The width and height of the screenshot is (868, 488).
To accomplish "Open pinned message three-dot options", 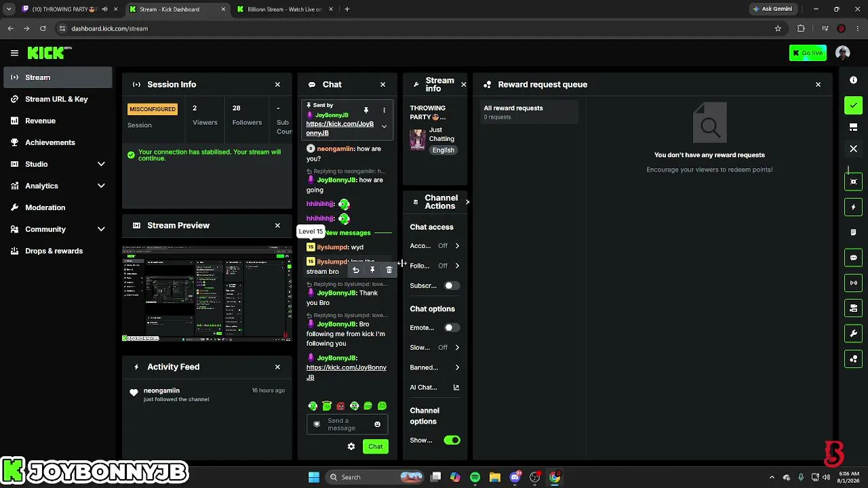I will [x=384, y=110].
